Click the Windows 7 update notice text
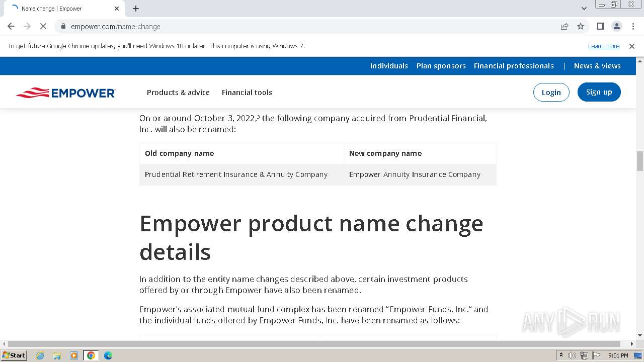 (x=156, y=46)
